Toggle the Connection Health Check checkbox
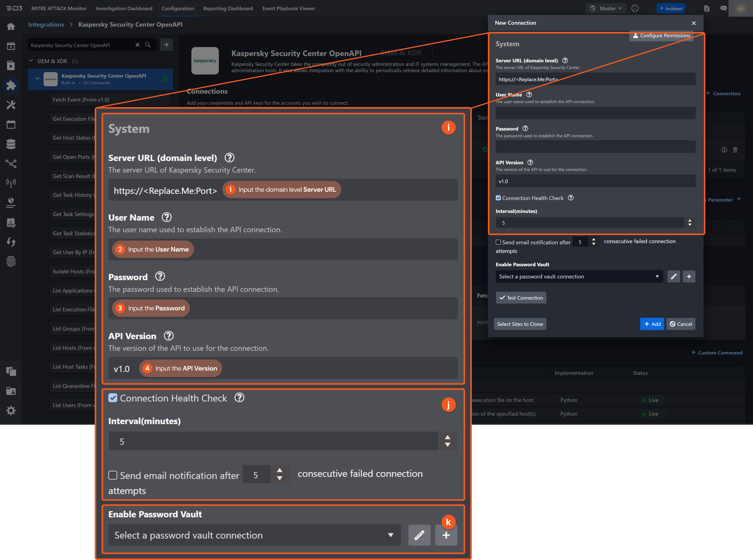 tap(113, 398)
